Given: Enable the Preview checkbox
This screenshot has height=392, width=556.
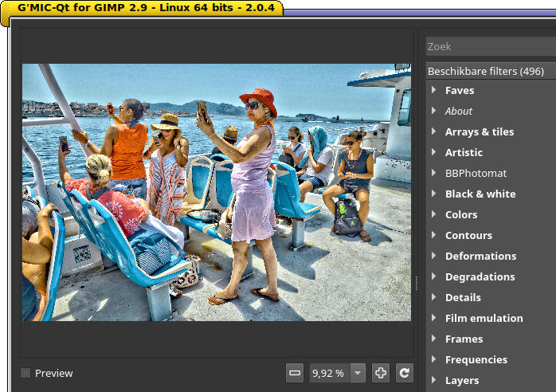Looking at the screenshot, I should click(25, 373).
